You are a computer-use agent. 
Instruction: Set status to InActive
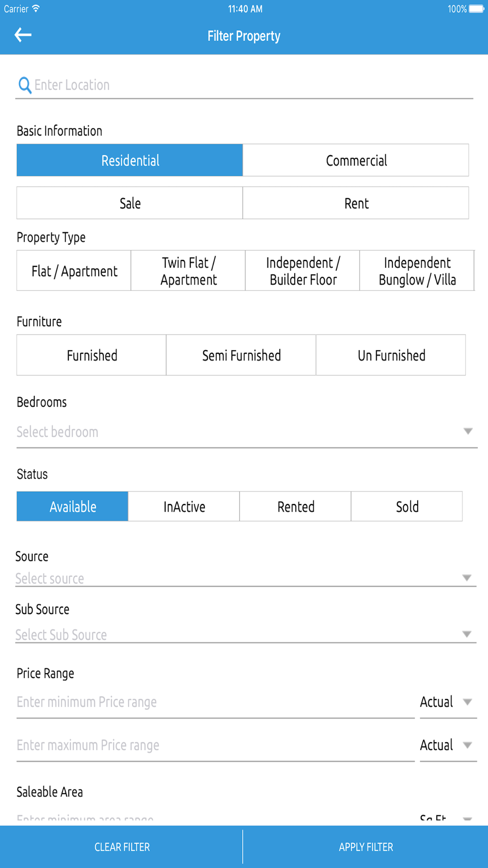(184, 507)
